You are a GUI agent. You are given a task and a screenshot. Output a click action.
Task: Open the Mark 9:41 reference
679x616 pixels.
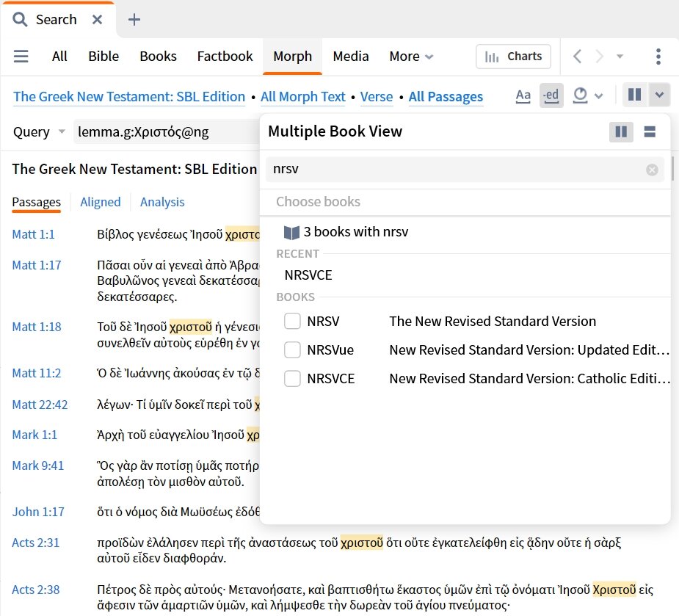click(38, 465)
